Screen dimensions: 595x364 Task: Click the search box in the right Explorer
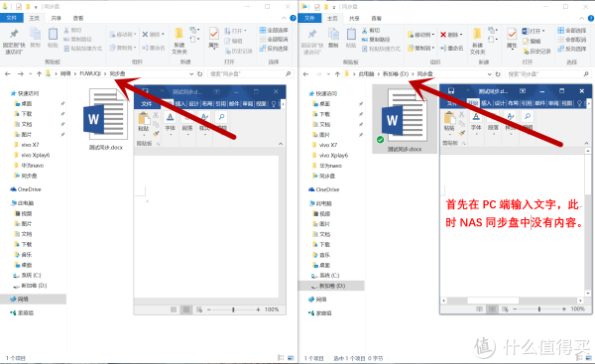548,74
